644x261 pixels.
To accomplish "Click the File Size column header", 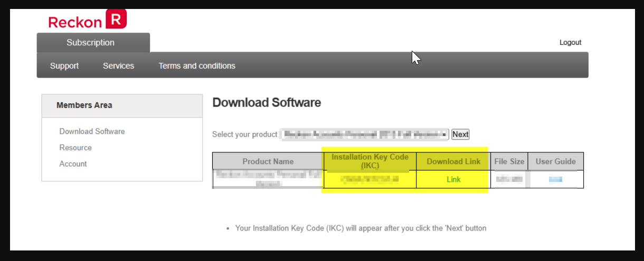I will click(x=509, y=161).
